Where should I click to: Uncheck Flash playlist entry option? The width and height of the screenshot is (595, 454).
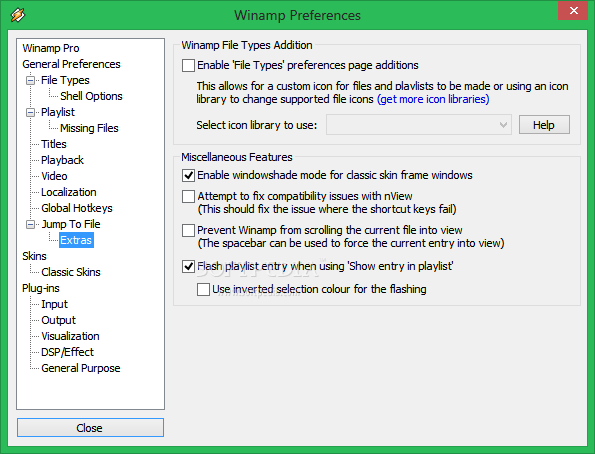click(x=188, y=266)
